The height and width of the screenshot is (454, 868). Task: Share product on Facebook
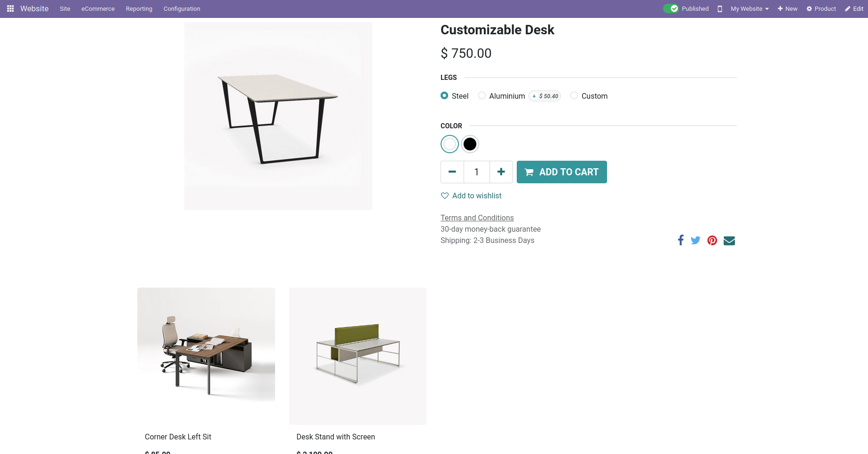[x=680, y=241]
